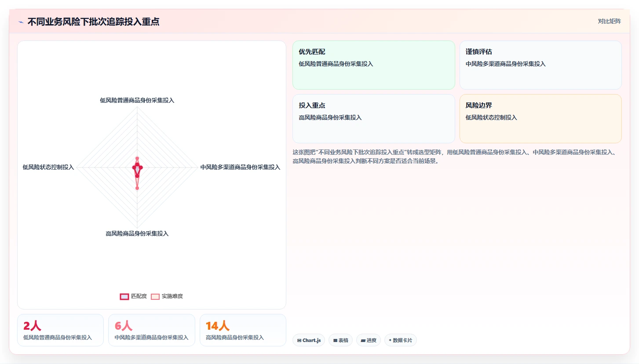The width and height of the screenshot is (639, 364).
Task: Click the radar axis label 高风险商品身份采集投入
Action: (137, 233)
